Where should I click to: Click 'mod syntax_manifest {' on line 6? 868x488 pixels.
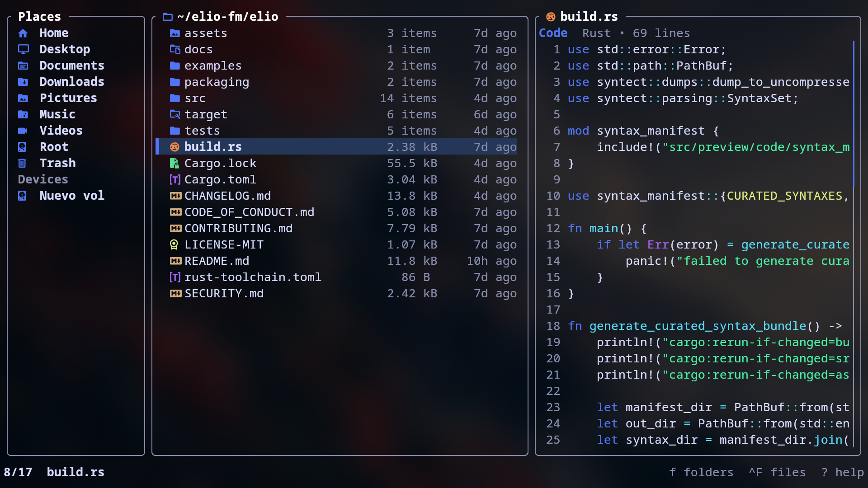tap(643, 131)
